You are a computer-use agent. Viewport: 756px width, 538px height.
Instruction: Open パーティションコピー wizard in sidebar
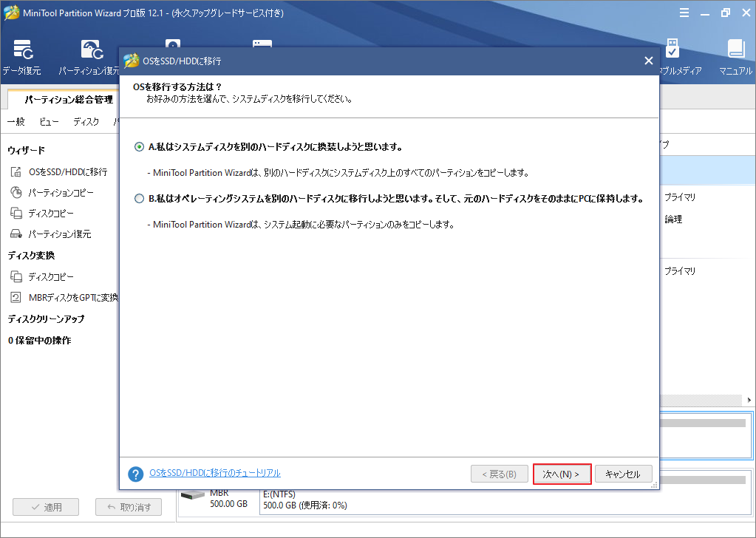pos(61,192)
